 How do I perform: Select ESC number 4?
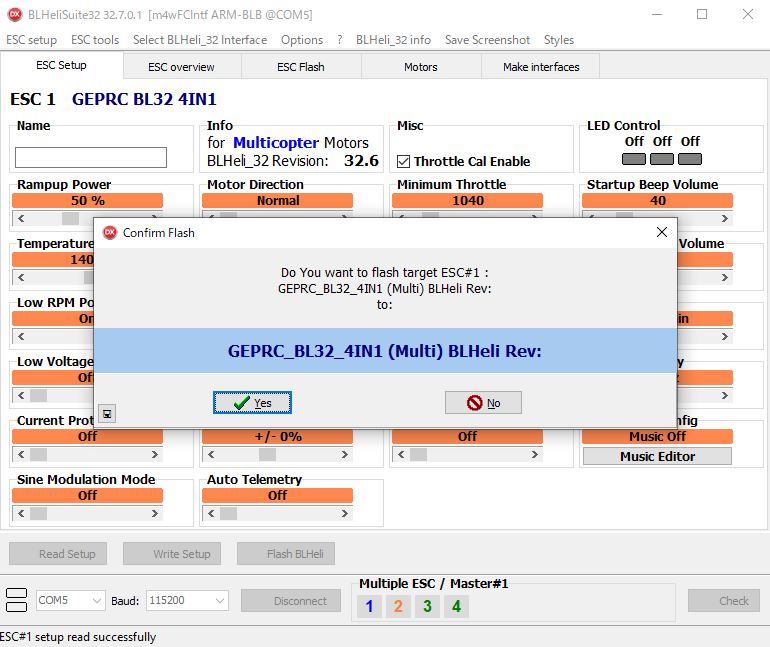click(x=456, y=606)
